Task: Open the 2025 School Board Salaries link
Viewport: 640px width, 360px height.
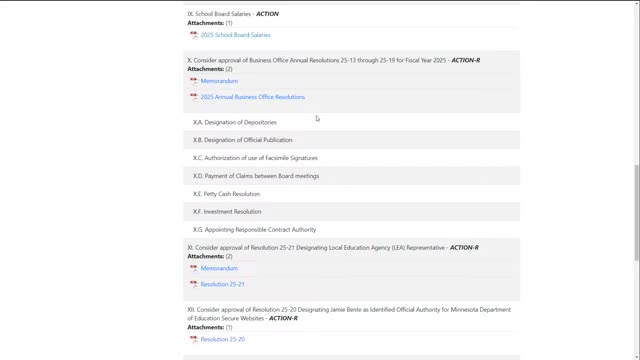Action: click(236, 35)
